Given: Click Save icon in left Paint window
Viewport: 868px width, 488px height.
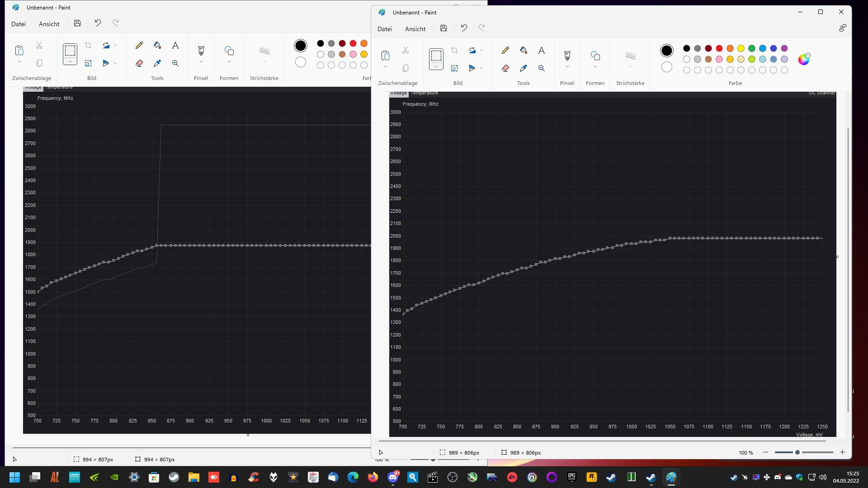Looking at the screenshot, I should pos(77,23).
